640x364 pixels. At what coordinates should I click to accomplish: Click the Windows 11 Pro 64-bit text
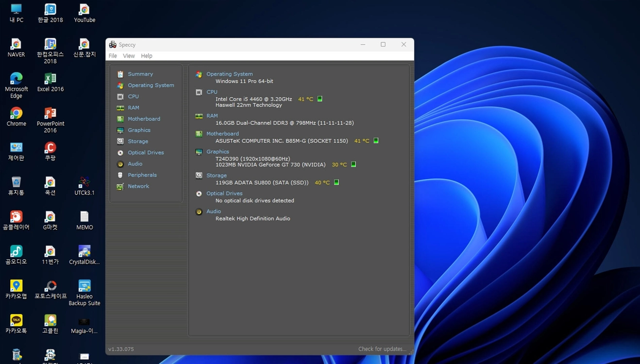point(244,82)
